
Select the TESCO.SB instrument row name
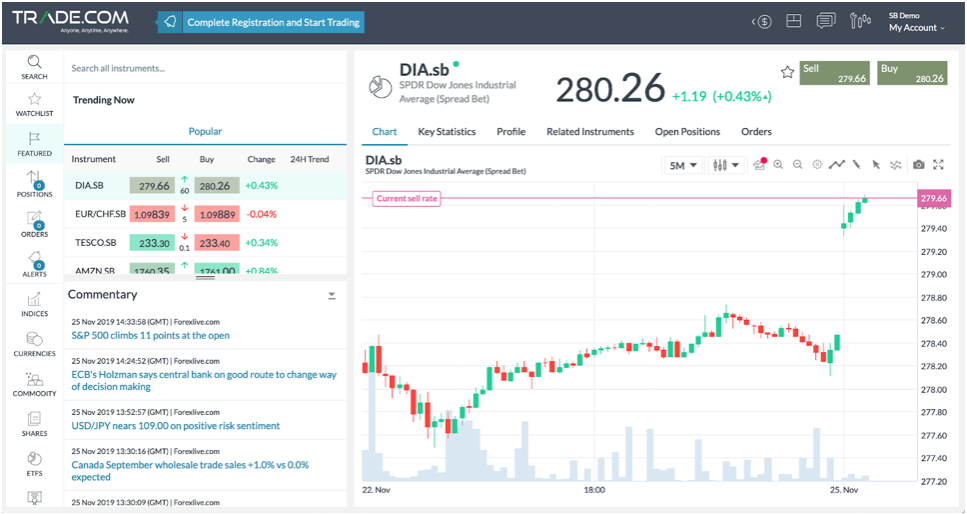click(96, 242)
